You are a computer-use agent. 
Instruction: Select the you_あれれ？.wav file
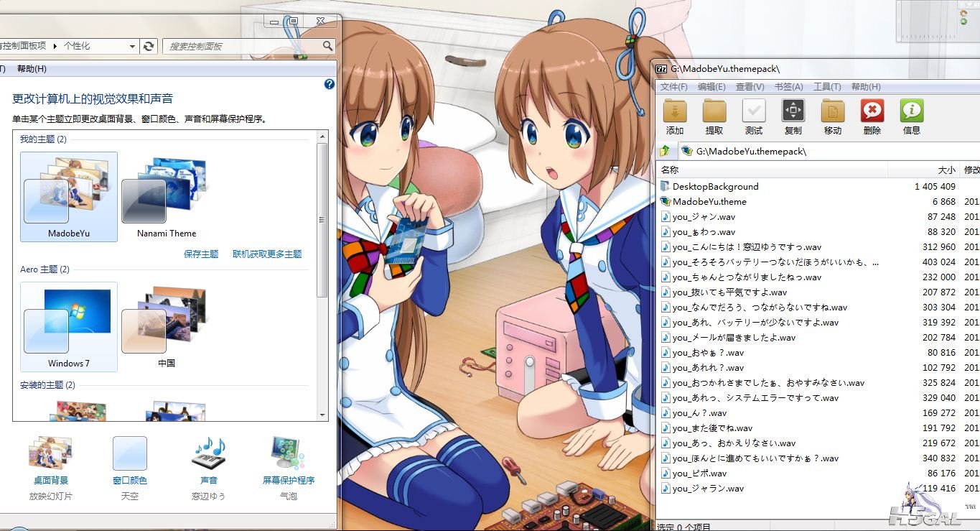pyautogui.click(x=702, y=367)
